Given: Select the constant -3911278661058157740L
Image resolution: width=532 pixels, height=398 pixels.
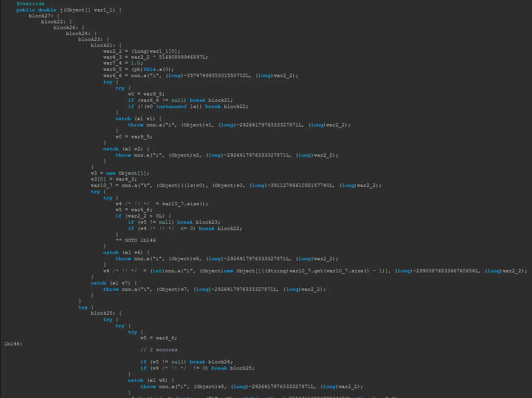Looking at the screenshot, I should [x=301, y=185].
